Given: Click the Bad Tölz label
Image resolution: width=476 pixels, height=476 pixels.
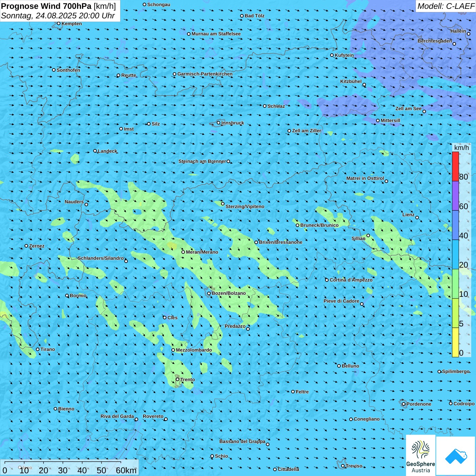Looking at the screenshot, I should [254, 16].
